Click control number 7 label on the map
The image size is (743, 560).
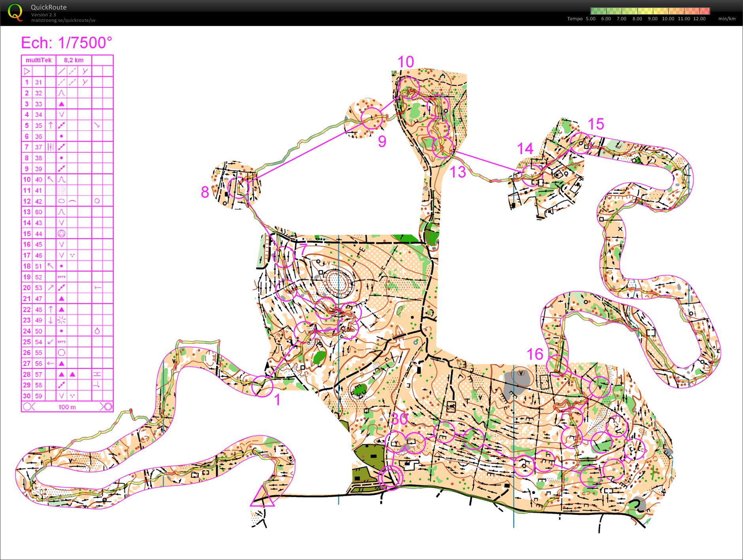coord(303,249)
